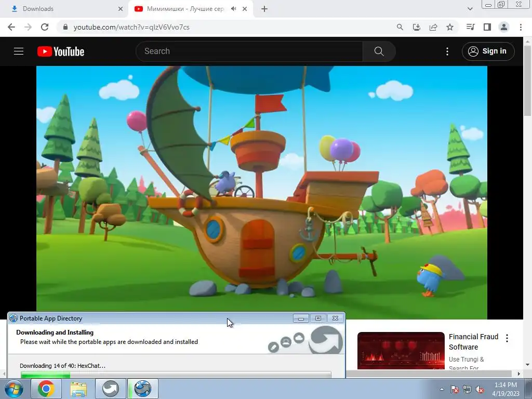This screenshot has height=399, width=532.
Task: Click 'Downloading 14 of 40: HexChat...' text
Action: point(62,366)
